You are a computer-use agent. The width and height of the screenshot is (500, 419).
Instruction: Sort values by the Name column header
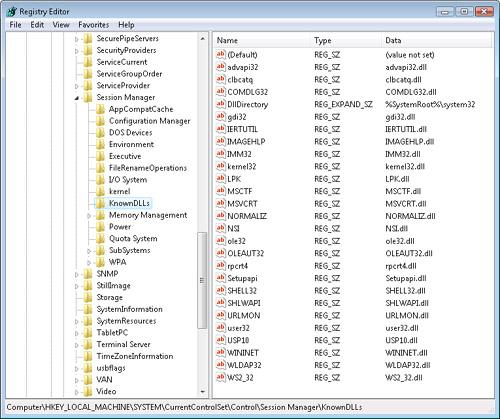click(x=262, y=40)
